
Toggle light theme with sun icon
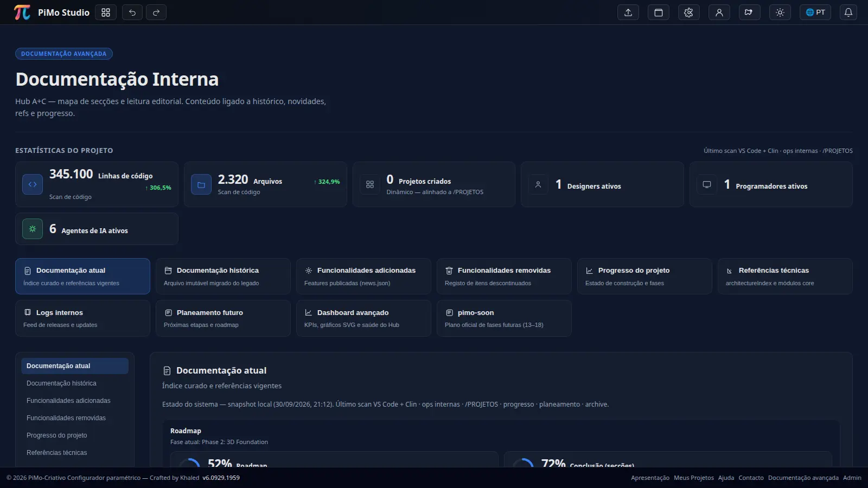pos(780,12)
